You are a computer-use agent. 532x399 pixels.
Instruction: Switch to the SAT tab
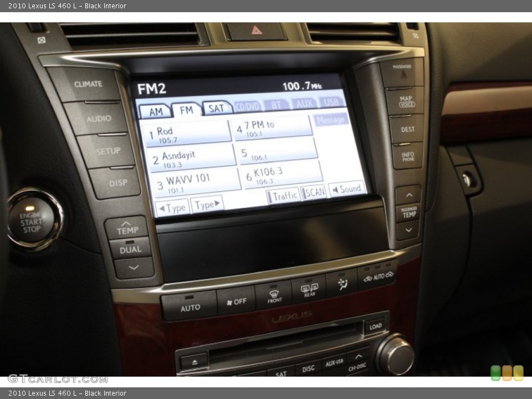[217, 108]
